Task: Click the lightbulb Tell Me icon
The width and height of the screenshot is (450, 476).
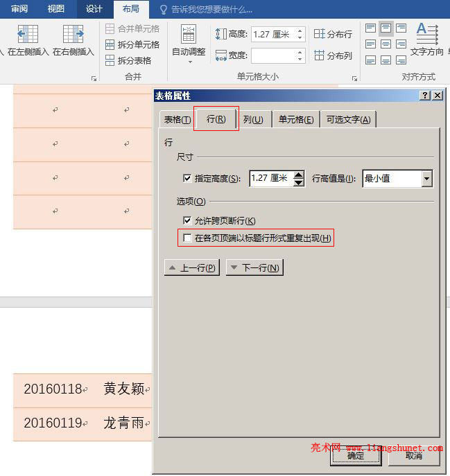Action: click(164, 10)
